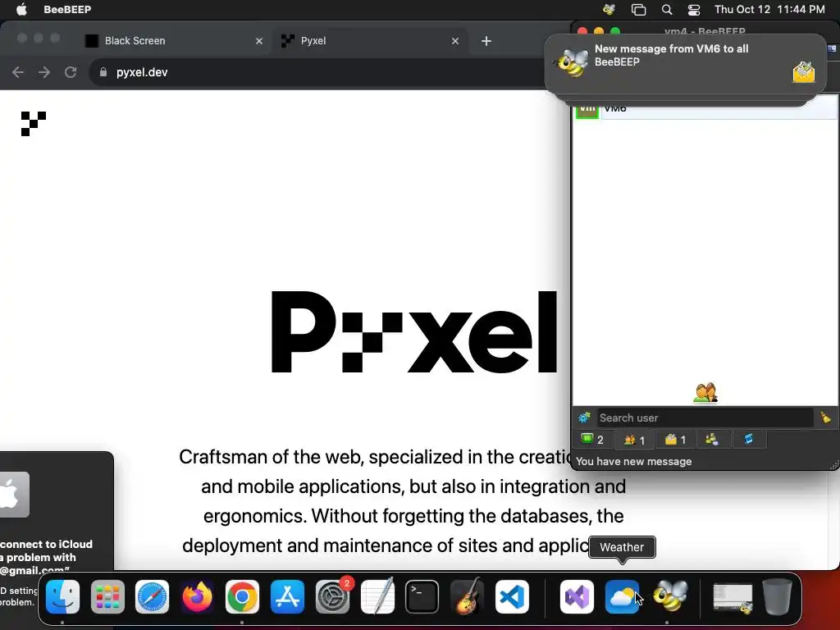The height and width of the screenshot is (630, 840).
Task: Click the envelope image in the notification
Action: 804,72
